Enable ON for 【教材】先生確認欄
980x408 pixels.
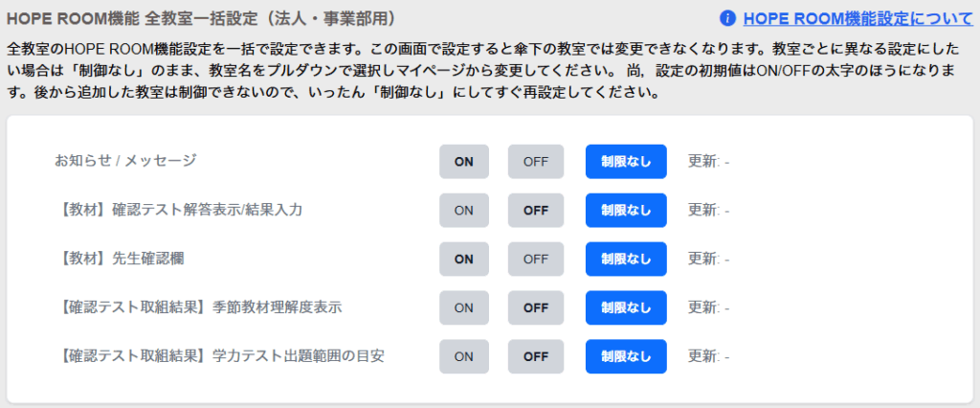464,259
